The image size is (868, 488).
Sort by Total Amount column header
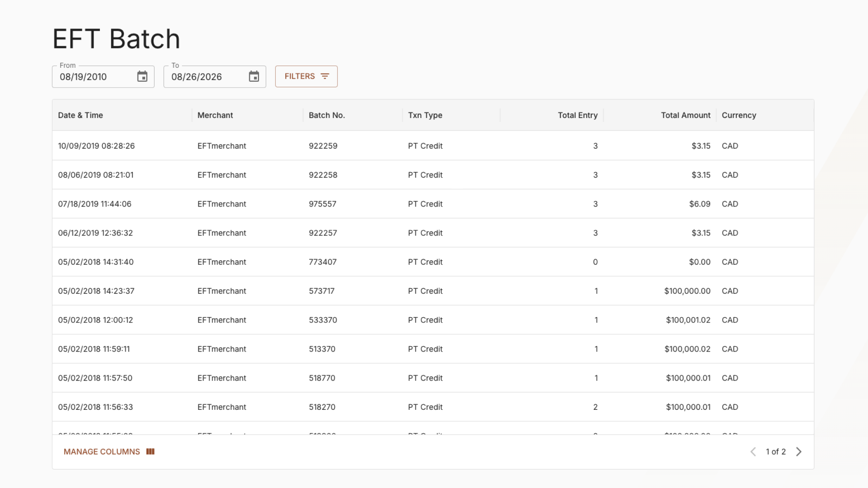(x=685, y=115)
